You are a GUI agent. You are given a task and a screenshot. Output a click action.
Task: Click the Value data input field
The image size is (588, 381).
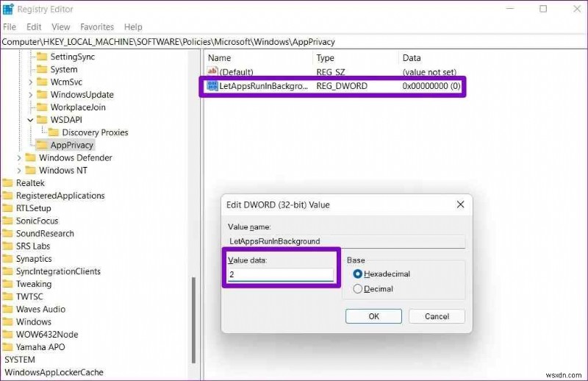(x=281, y=274)
